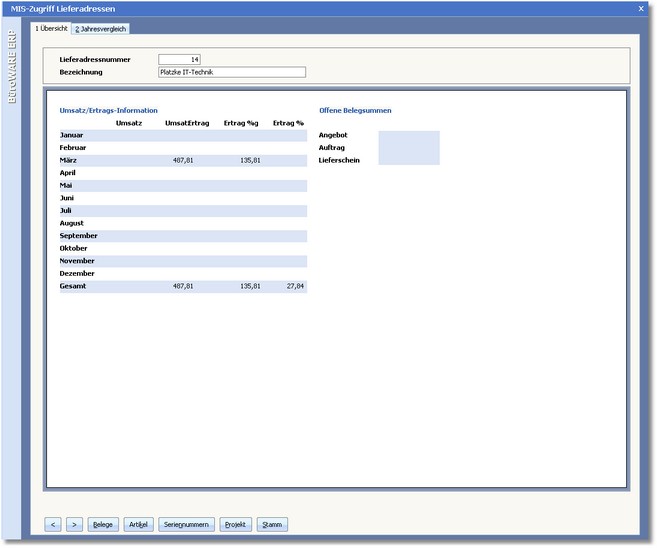657x548 pixels.
Task: Click the Umsatz column header
Action: 128,122
